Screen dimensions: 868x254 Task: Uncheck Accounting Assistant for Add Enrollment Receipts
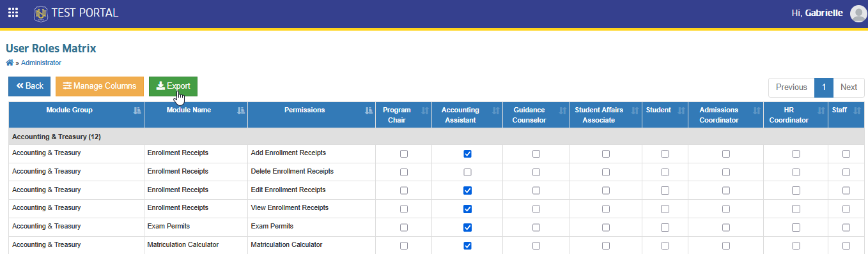pyautogui.click(x=467, y=154)
